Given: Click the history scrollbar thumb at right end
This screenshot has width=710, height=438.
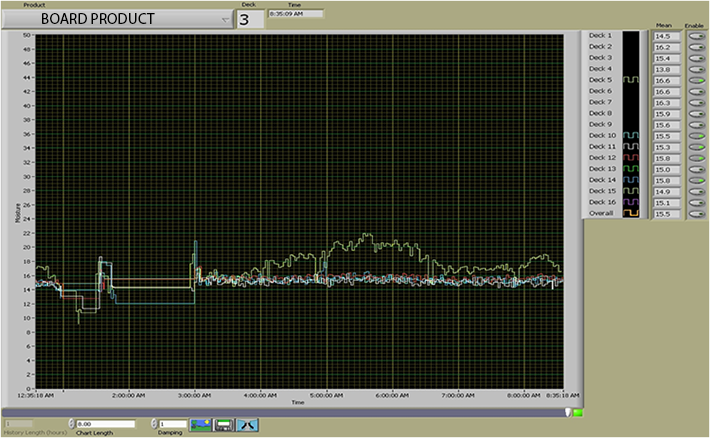Looking at the screenshot, I should [568, 412].
